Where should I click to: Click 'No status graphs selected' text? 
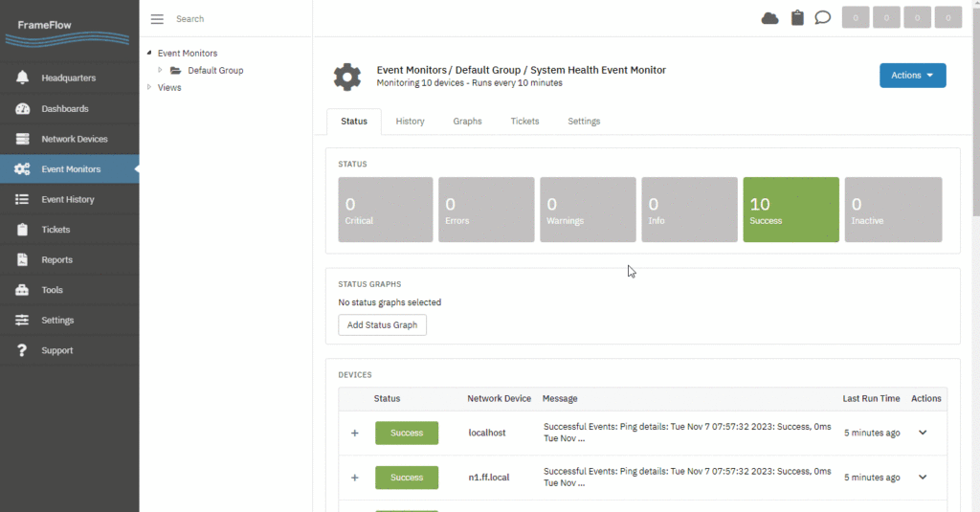390,302
